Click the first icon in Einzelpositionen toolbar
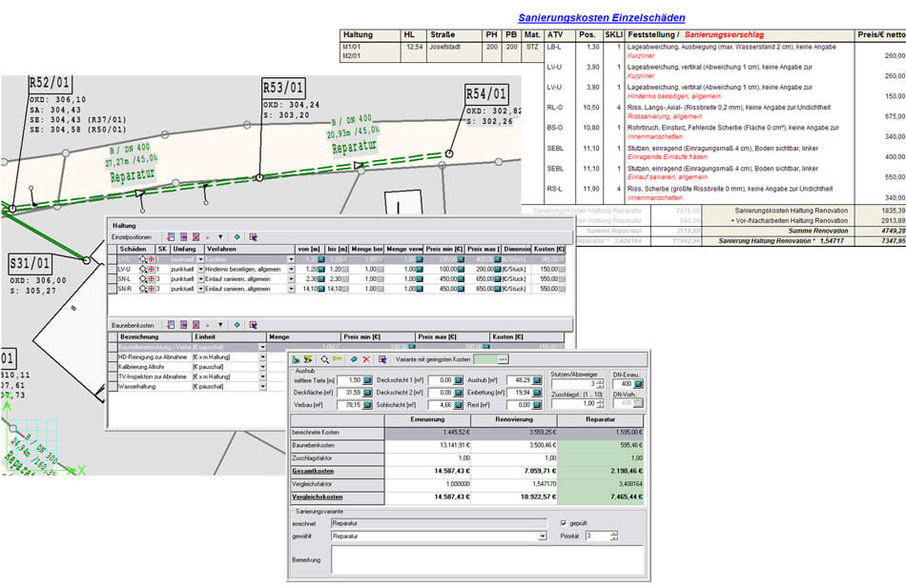 point(170,235)
